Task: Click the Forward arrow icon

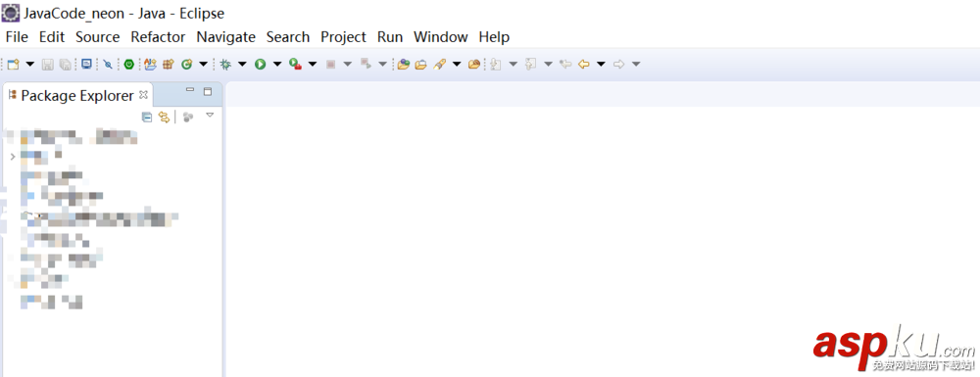Action: click(618, 64)
